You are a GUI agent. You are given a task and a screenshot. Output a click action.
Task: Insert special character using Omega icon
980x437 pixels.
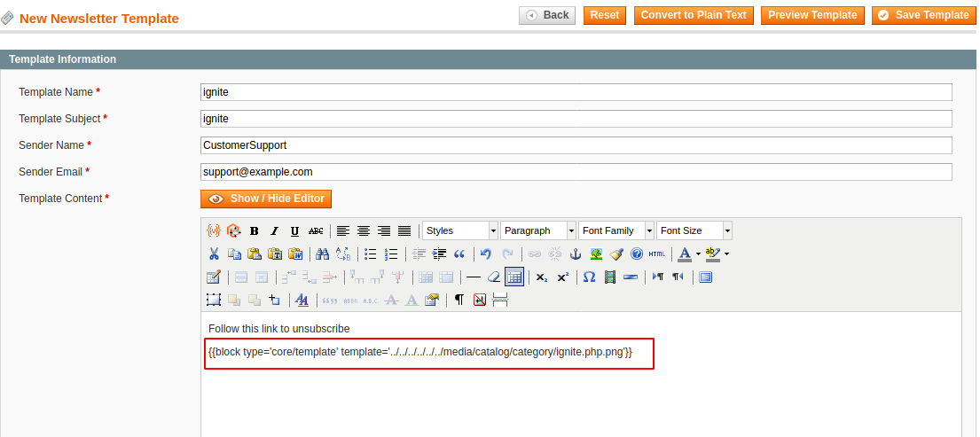[589, 277]
